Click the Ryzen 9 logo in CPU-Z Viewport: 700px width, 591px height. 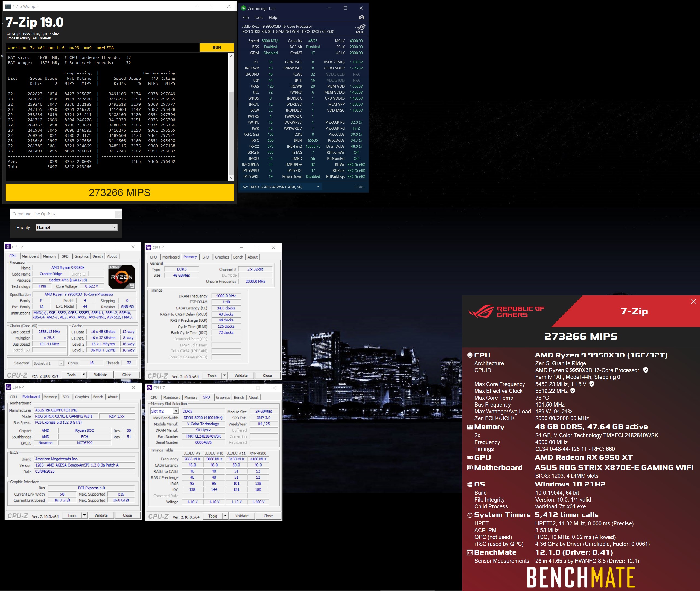click(x=122, y=277)
